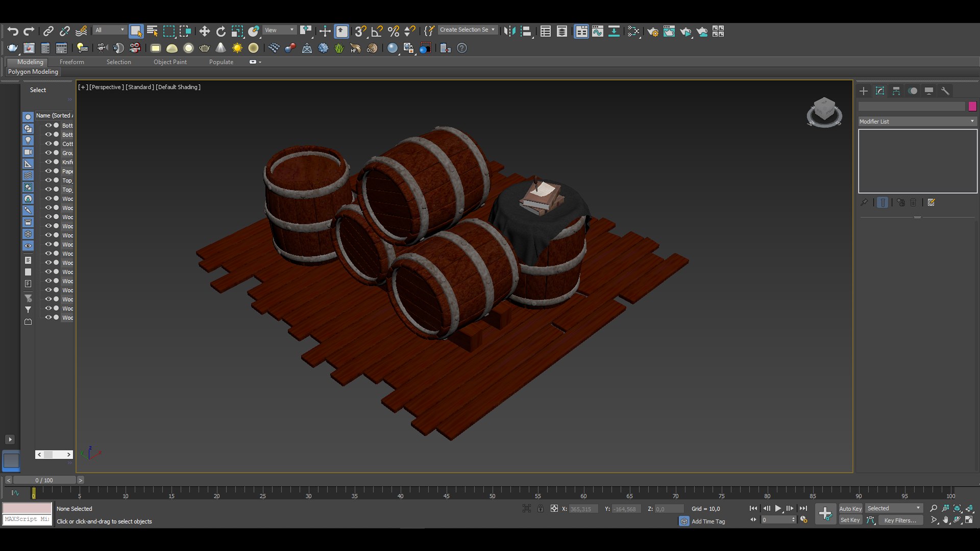Toggle Angle Snap in the toolbar

(x=377, y=31)
